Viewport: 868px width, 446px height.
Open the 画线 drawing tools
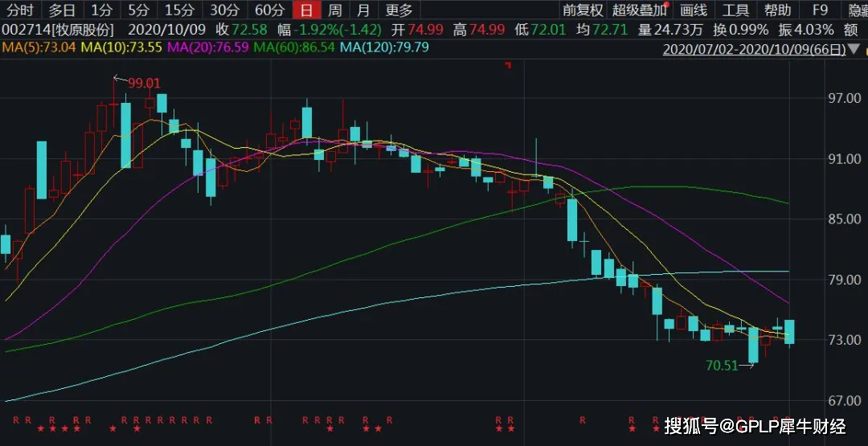point(693,10)
